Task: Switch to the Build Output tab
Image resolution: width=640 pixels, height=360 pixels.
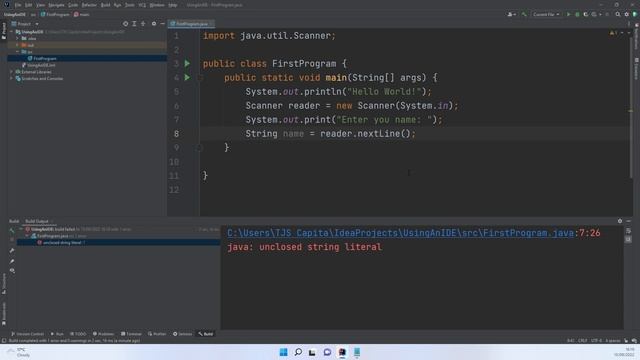Action: point(37,221)
